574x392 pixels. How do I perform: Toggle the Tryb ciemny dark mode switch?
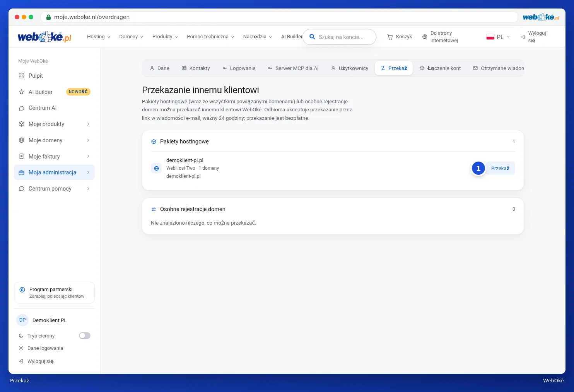pos(85,336)
